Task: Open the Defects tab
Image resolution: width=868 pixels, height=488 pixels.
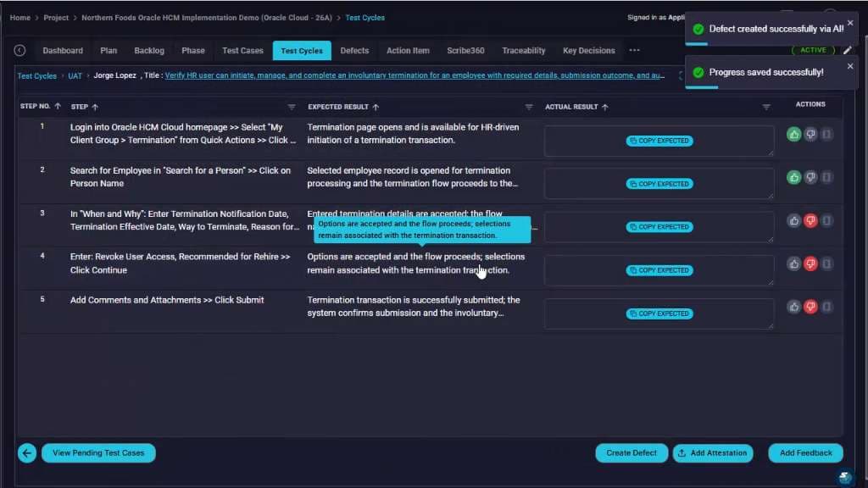Action: pos(354,50)
